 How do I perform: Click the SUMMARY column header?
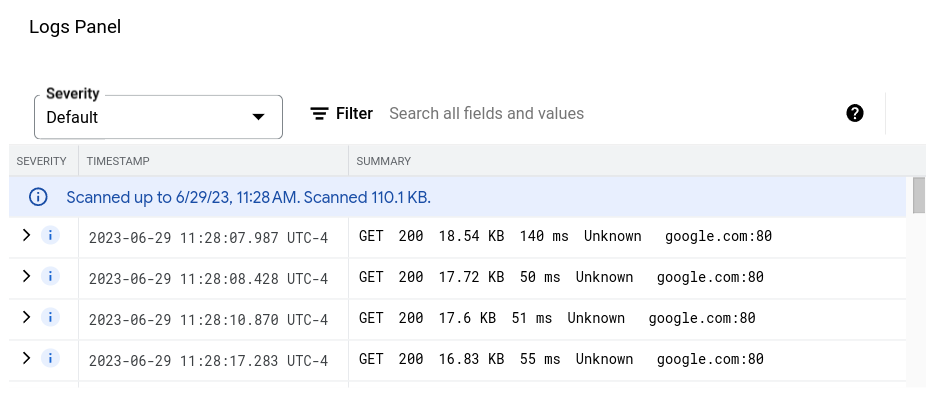click(383, 161)
